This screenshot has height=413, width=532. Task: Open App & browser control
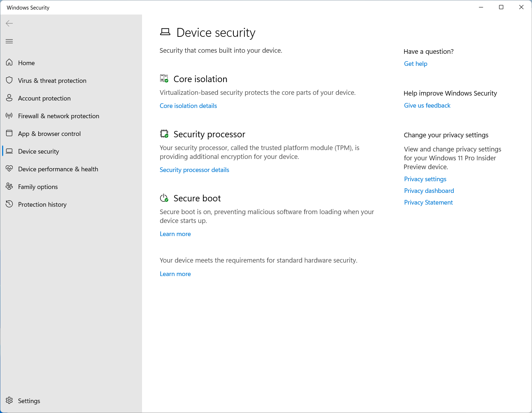71,133
